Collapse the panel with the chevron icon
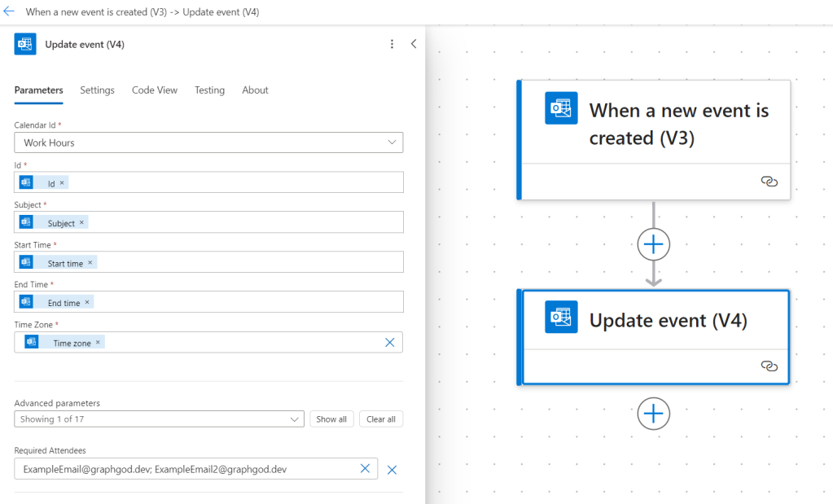The image size is (833, 504). click(414, 44)
